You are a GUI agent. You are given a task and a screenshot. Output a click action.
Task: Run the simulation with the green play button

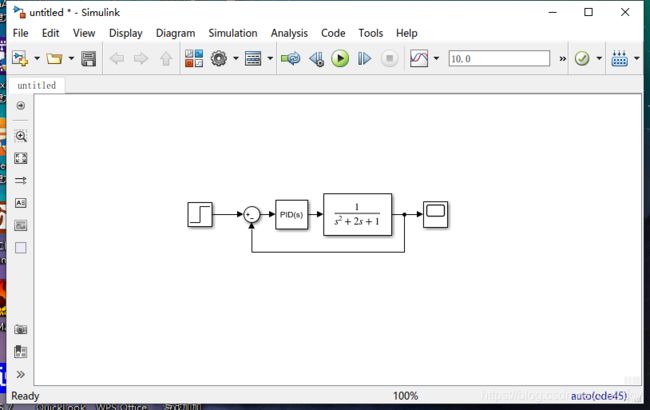[x=340, y=58]
